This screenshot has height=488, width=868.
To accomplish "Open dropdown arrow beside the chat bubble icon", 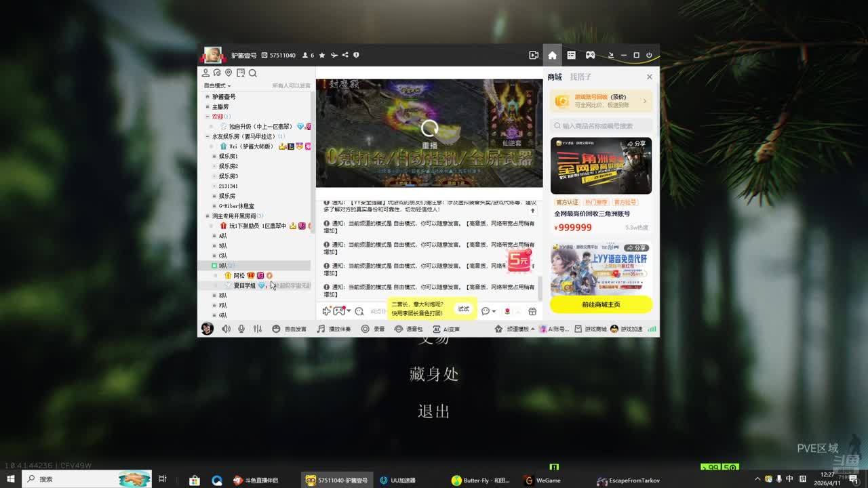I will coord(494,311).
